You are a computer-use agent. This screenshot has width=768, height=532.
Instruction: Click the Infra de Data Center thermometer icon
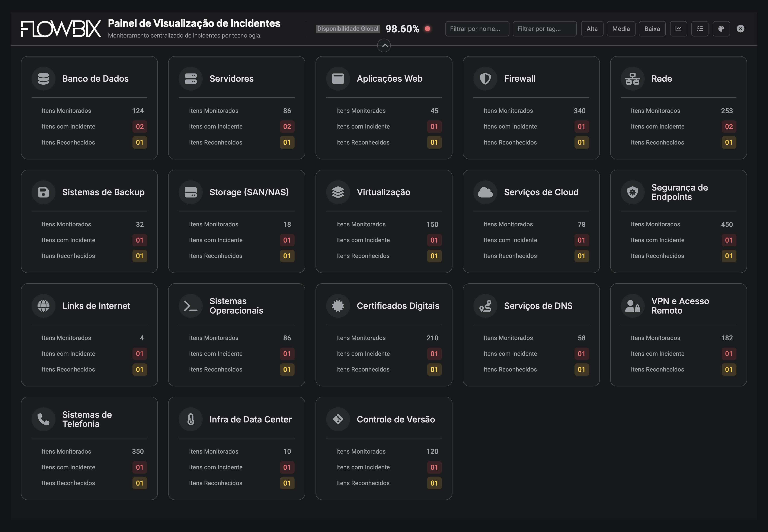191,419
